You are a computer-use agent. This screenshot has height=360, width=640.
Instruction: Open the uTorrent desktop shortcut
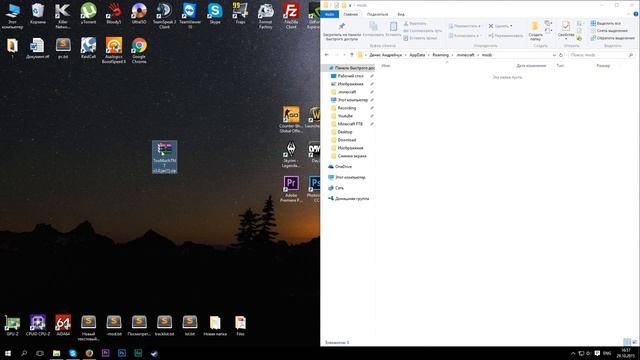coord(88,14)
